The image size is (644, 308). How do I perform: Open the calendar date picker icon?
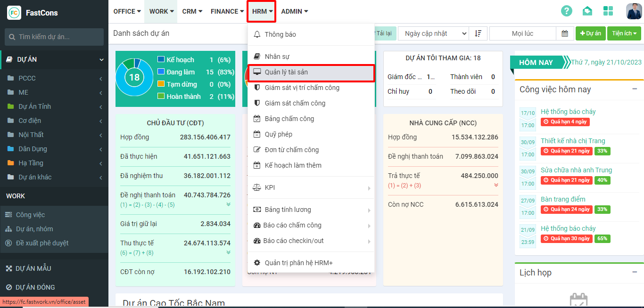coord(565,33)
